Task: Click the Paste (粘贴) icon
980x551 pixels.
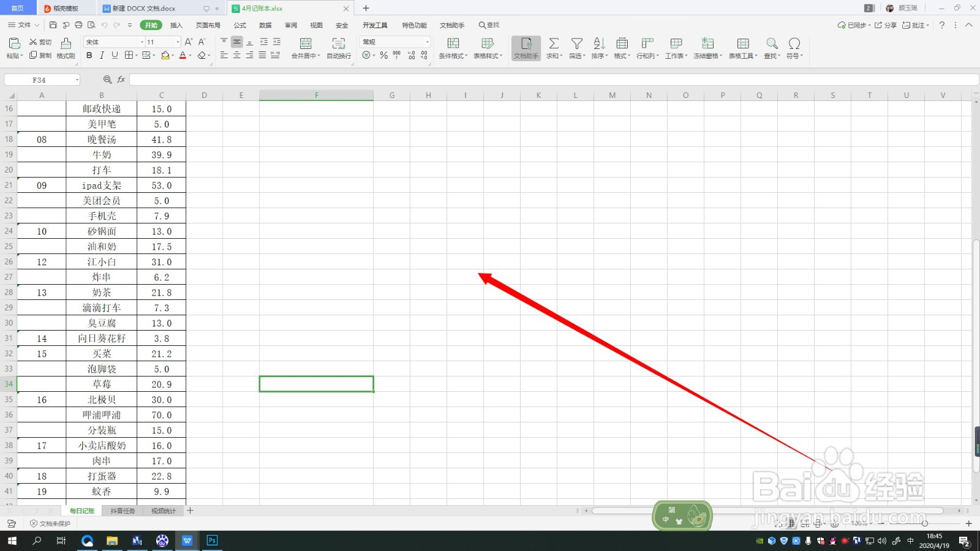Action: [15, 43]
